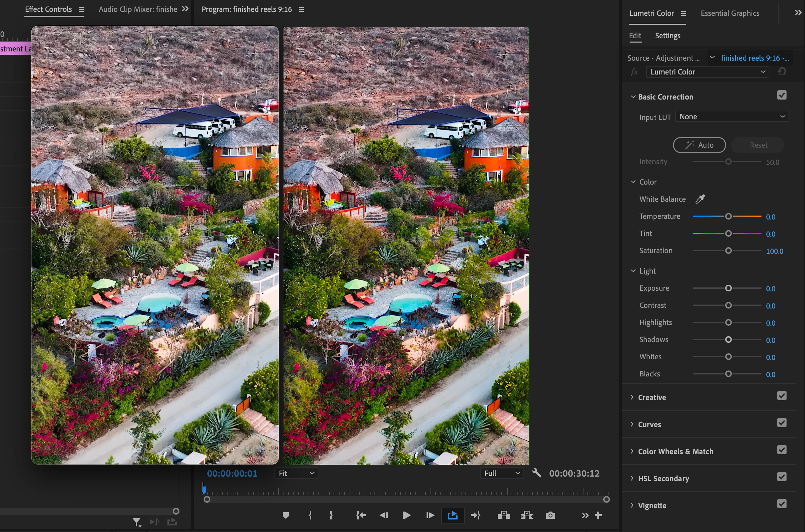Screen dimensions: 805x532
Task: Click the blue current timecode field
Action: coord(232,473)
